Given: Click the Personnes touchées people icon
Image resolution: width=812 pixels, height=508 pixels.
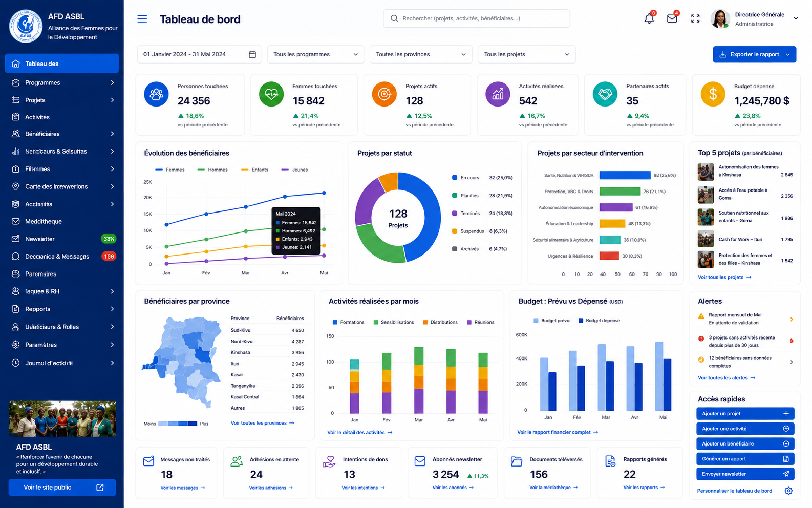Looking at the screenshot, I should pyautogui.click(x=156, y=94).
